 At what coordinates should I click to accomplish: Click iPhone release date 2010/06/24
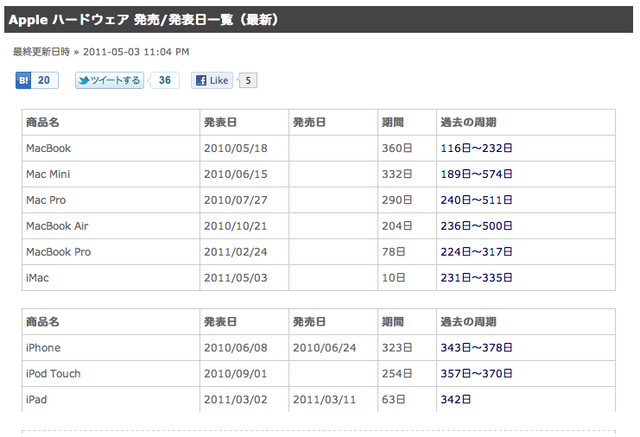tap(324, 348)
